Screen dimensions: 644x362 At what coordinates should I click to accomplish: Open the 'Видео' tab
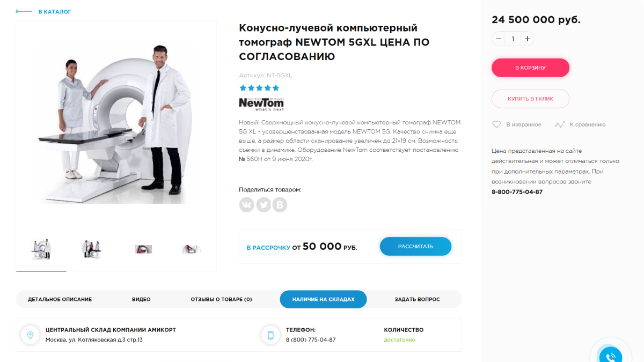point(141,299)
